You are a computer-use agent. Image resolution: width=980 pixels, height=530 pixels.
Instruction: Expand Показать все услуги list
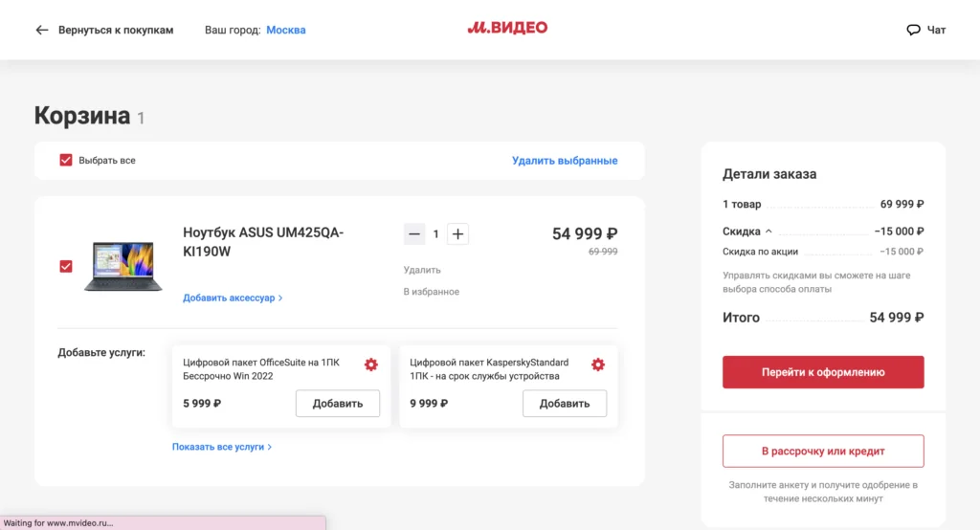221,447
